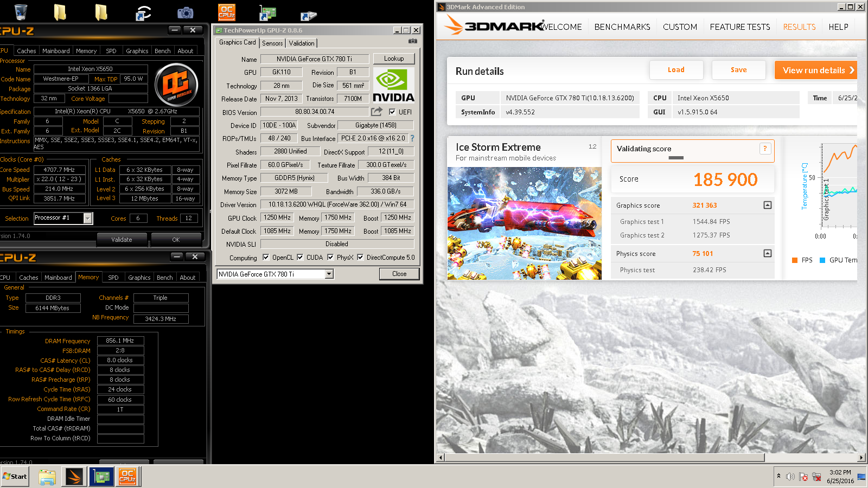
Task: Collapse the Graphics score section
Action: pyautogui.click(x=768, y=205)
